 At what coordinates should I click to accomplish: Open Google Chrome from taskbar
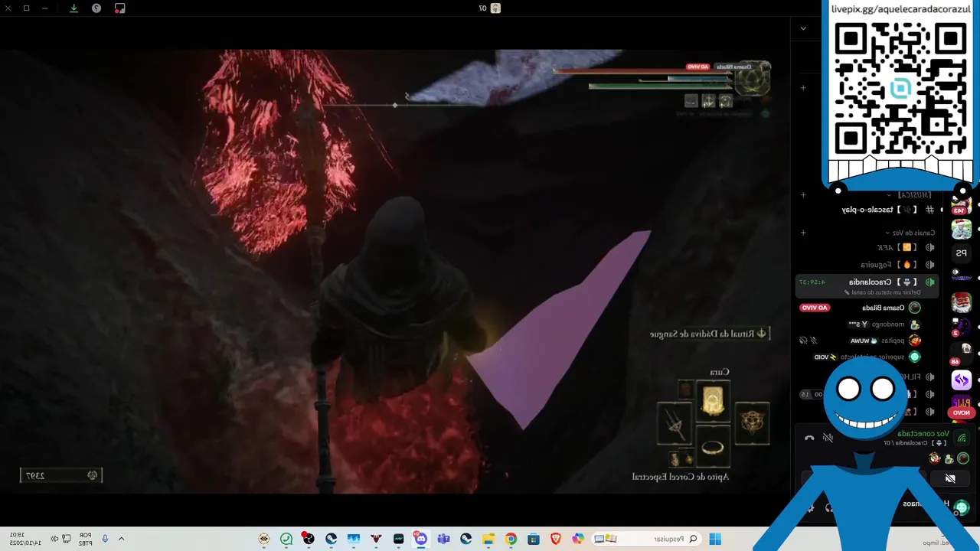pyautogui.click(x=511, y=539)
